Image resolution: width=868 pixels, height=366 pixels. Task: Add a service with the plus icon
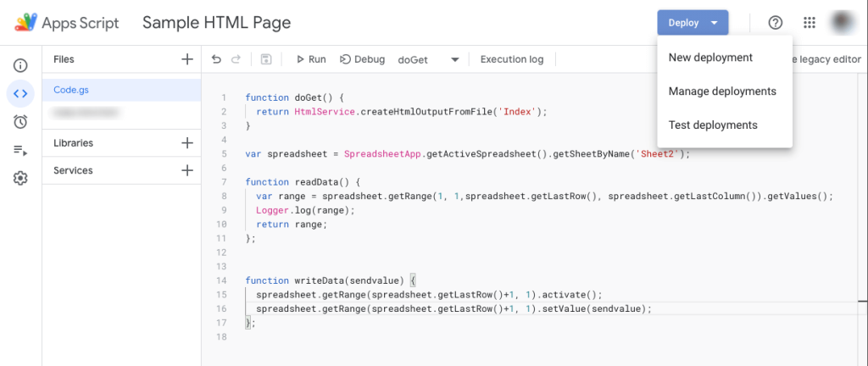187,170
